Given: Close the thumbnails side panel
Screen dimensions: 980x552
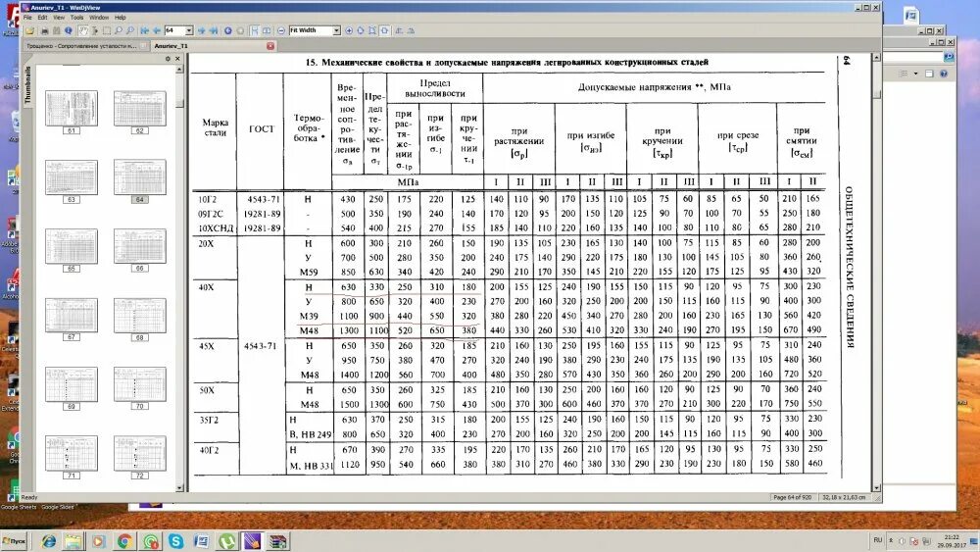Looking at the screenshot, I should (177, 59).
